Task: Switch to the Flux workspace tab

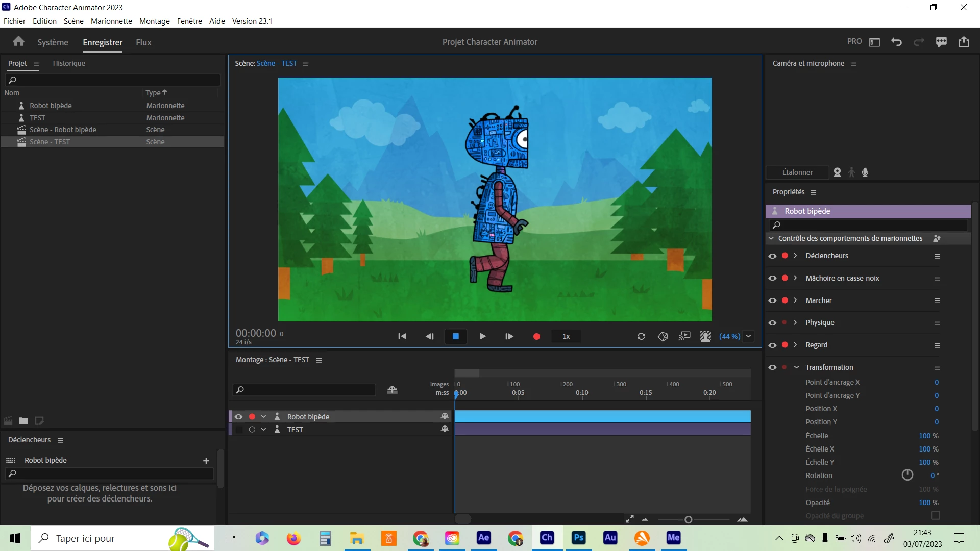Action: [143, 42]
